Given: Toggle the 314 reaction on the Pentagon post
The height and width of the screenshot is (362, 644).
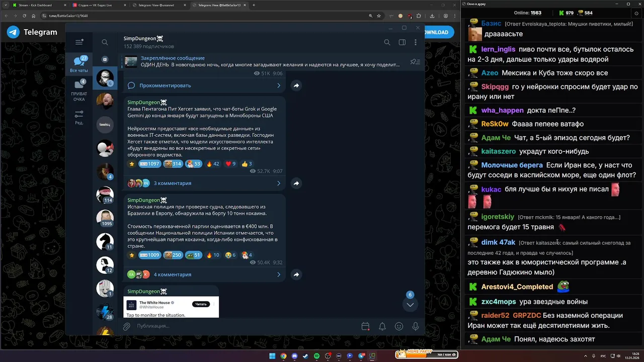Looking at the screenshot, I should coord(173,164).
